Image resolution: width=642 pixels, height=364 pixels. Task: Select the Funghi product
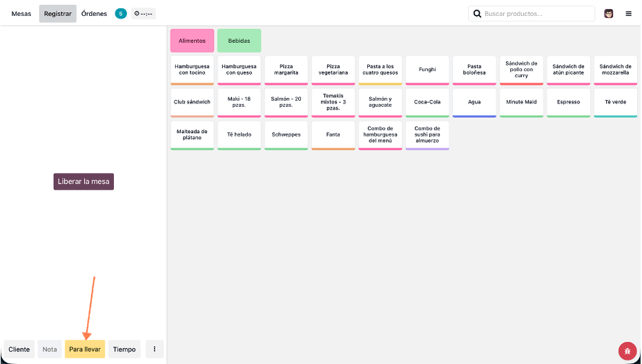(x=427, y=70)
